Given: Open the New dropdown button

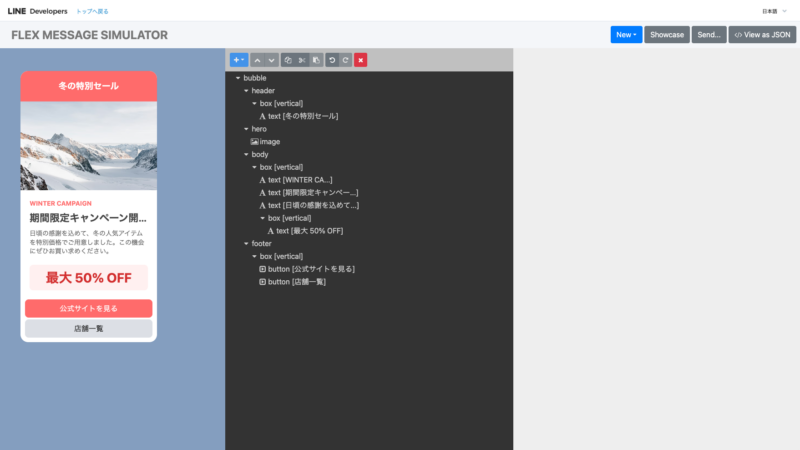Looking at the screenshot, I should [x=626, y=35].
